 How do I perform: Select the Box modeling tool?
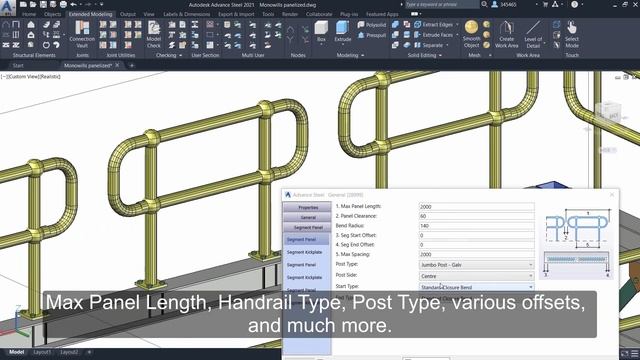click(321, 32)
